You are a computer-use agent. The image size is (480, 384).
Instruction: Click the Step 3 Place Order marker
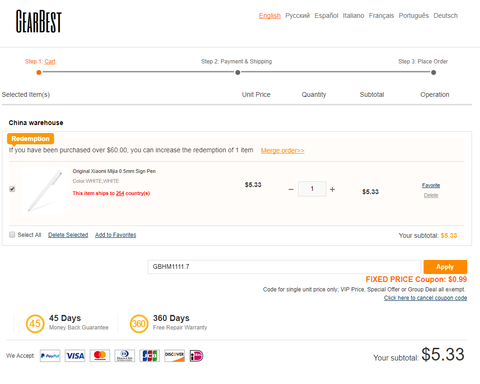click(433, 72)
